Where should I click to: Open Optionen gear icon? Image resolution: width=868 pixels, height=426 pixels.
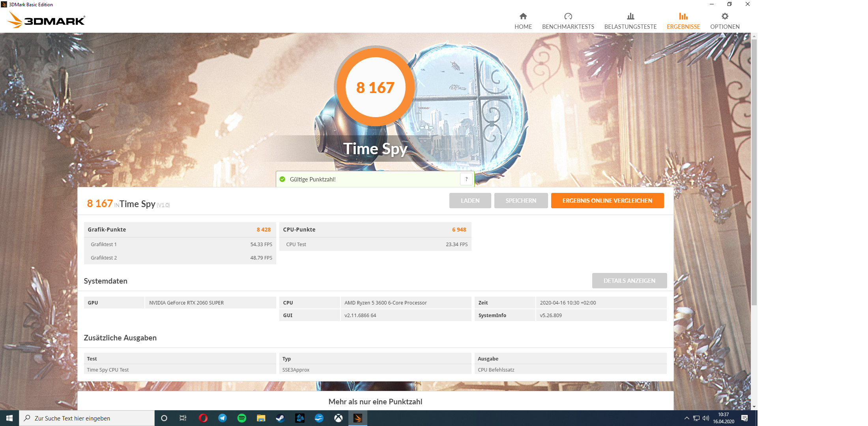pyautogui.click(x=724, y=16)
